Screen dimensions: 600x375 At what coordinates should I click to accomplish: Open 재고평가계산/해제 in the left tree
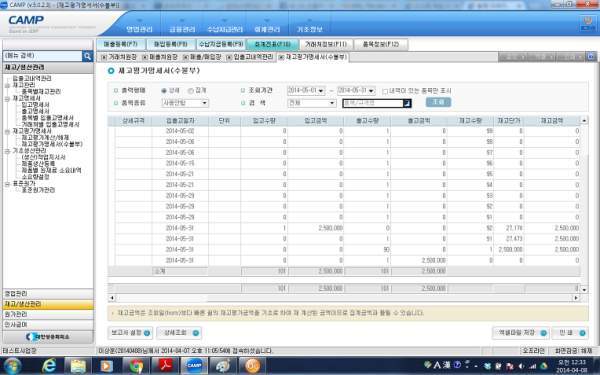click(45, 138)
